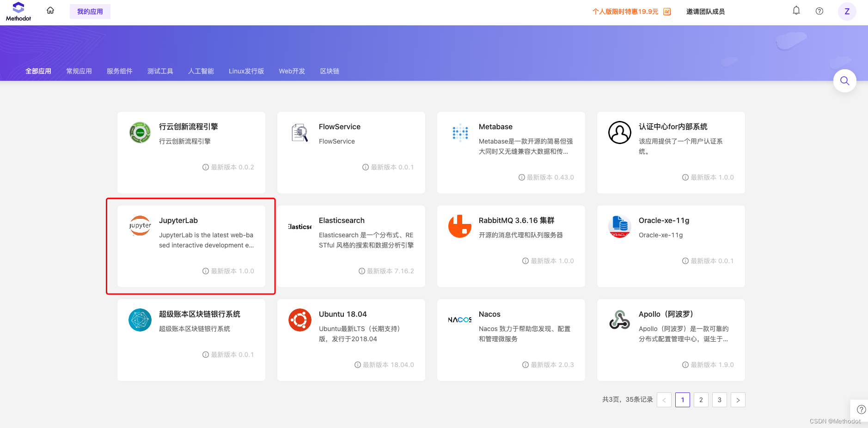
Task: Switch to the 服务组件 tab
Action: [x=120, y=71]
